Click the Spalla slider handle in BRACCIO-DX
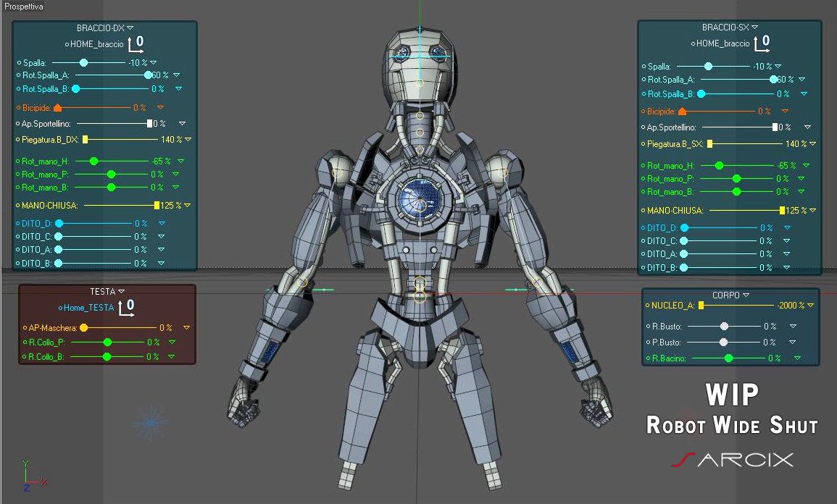This screenshot has height=504, width=837. pos(84,63)
